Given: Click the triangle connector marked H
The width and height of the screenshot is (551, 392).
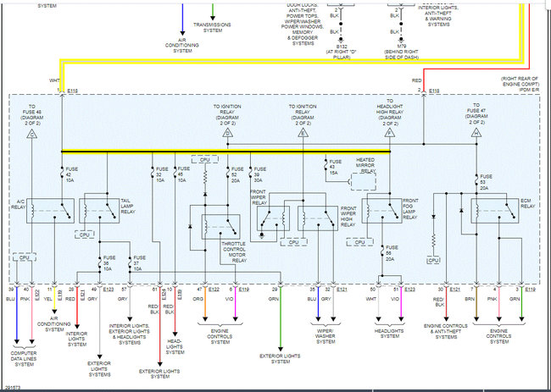Looking at the screenshot, I should pos(476,133).
